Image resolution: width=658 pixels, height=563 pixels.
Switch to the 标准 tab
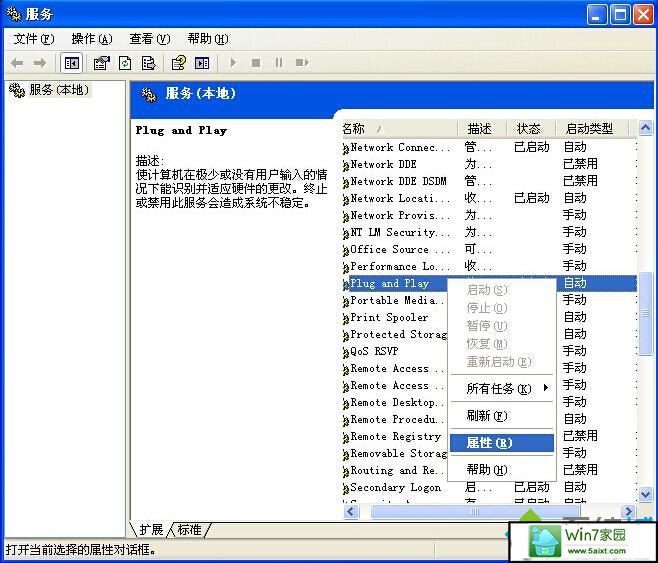coord(189,529)
